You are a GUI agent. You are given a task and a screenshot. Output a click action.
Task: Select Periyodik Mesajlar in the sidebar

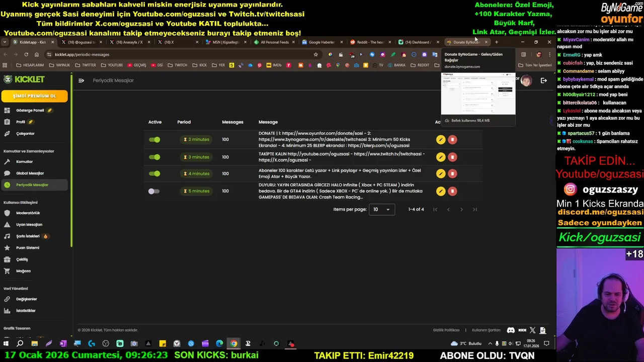tap(34, 185)
